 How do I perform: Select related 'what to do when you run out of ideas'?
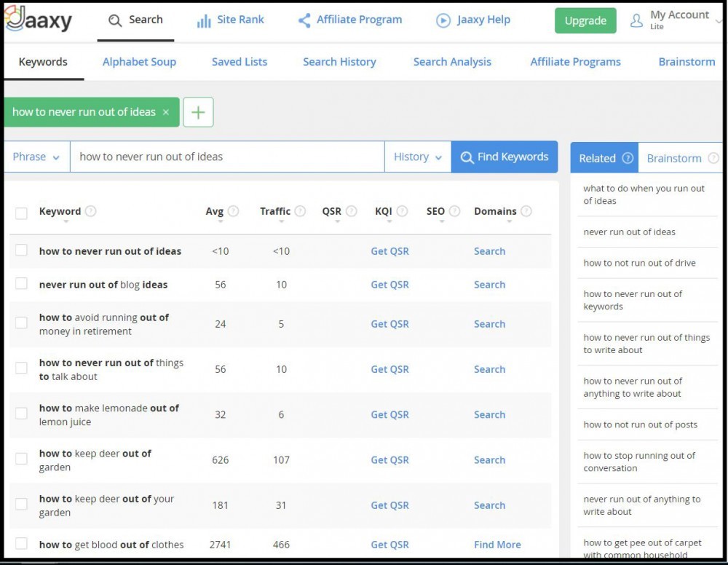[644, 194]
